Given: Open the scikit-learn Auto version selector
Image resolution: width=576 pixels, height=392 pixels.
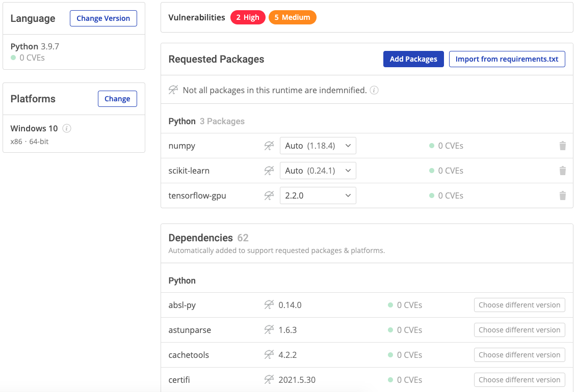Looking at the screenshot, I should 318,171.
